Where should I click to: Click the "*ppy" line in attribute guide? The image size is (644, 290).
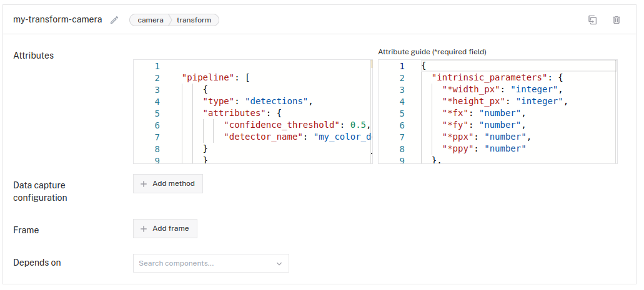point(483,149)
